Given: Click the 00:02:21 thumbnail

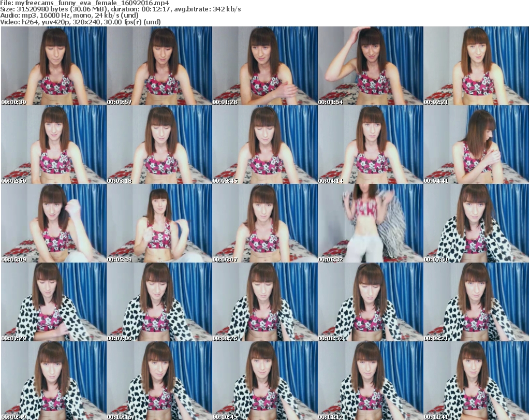Looking at the screenshot, I should click(x=476, y=66).
